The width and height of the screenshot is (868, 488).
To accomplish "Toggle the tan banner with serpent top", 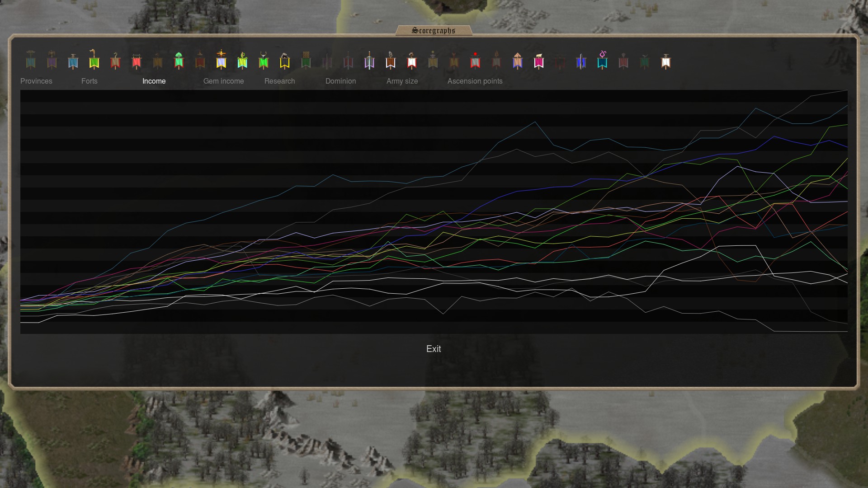I will (x=115, y=61).
